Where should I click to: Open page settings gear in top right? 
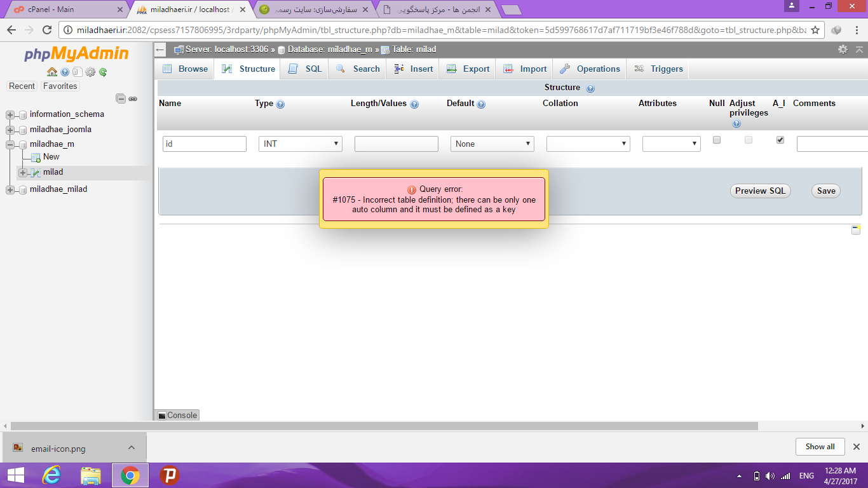pyautogui.click(x=843, y=50)
